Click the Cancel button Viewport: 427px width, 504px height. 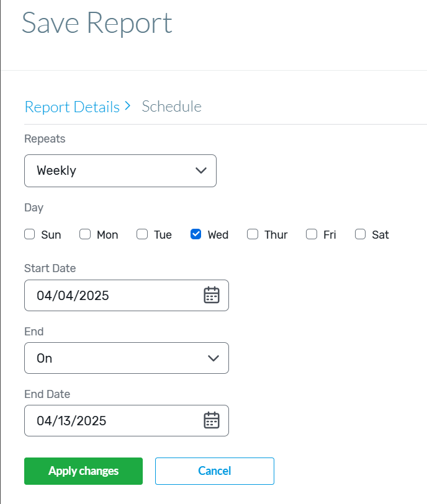[215, 471]
